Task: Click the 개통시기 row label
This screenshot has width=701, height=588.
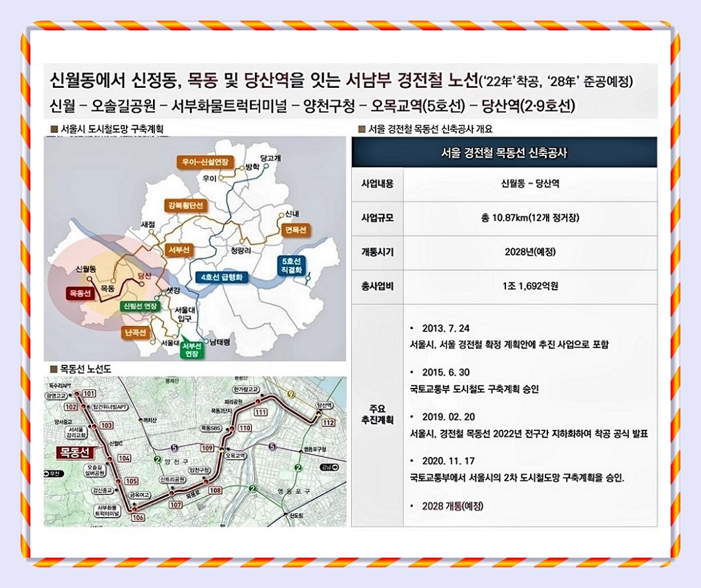Action: [x=378, y=252]
